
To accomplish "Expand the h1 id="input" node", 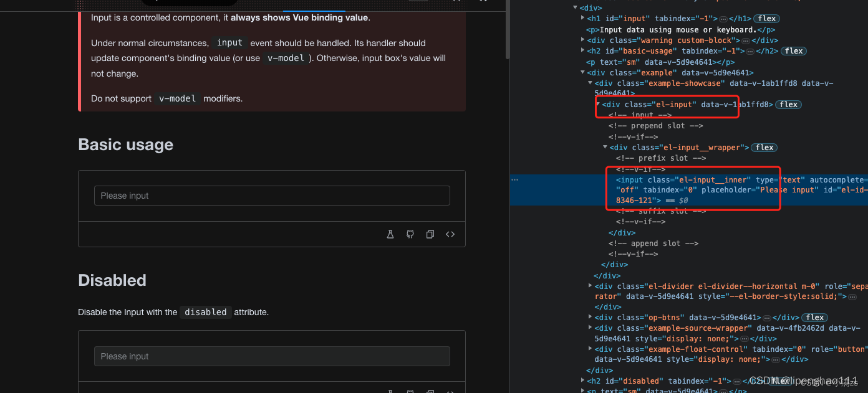I will (x=582, y=19).
